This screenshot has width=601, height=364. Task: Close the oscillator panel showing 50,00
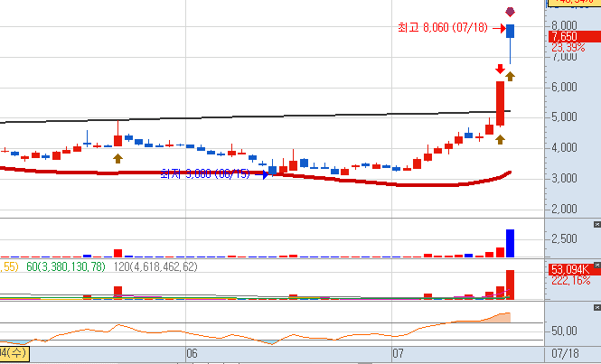pyautogui.click(x=596, y=307)
